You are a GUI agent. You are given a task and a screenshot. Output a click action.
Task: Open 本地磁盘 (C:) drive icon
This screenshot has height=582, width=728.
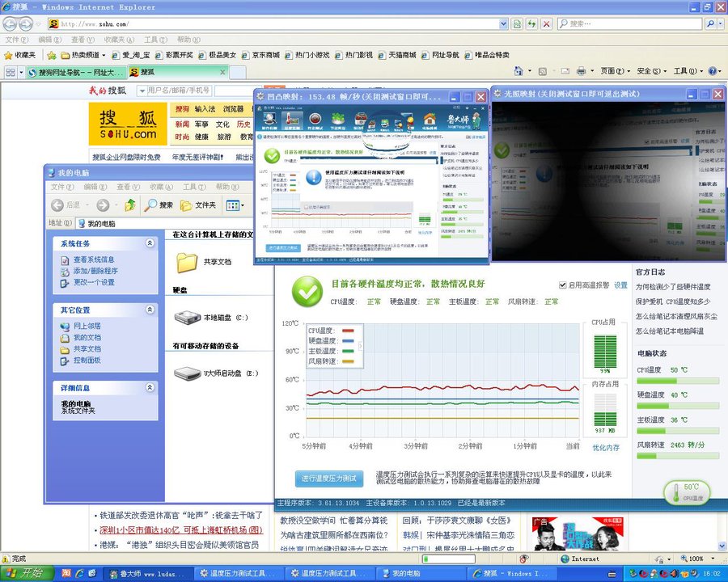pos(188,318)
